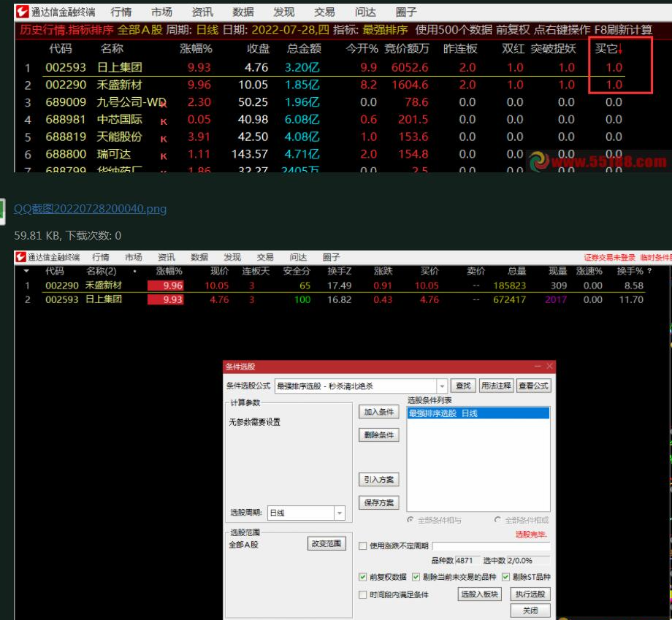Click the 证券交易未登录 status text

[x=609, y=257]
